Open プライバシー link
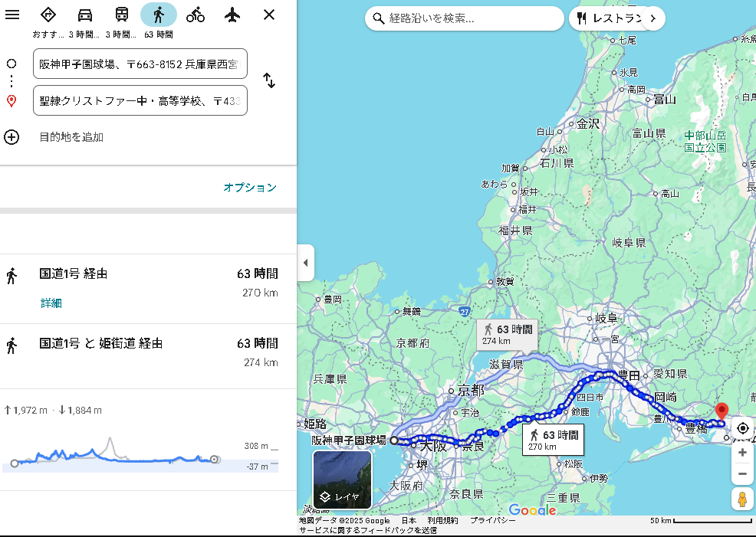Viewport: 756px width, 537px height. point(493,521)
